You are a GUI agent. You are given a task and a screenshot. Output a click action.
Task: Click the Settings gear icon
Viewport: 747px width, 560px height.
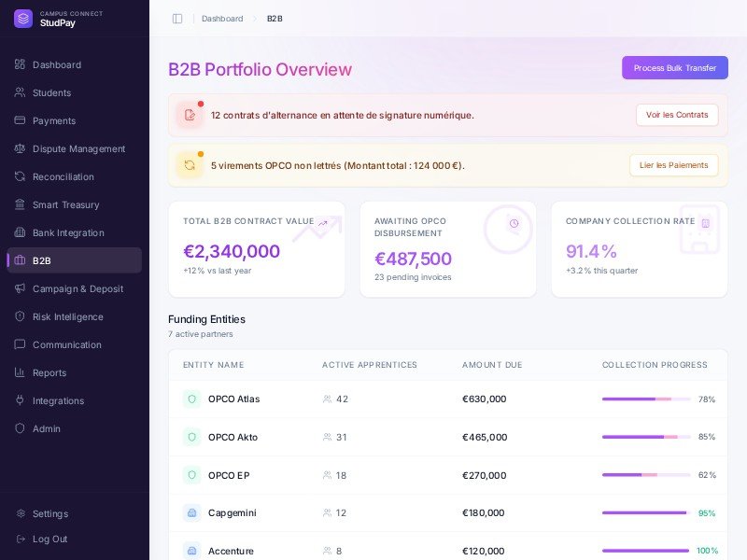coord(20,513)
